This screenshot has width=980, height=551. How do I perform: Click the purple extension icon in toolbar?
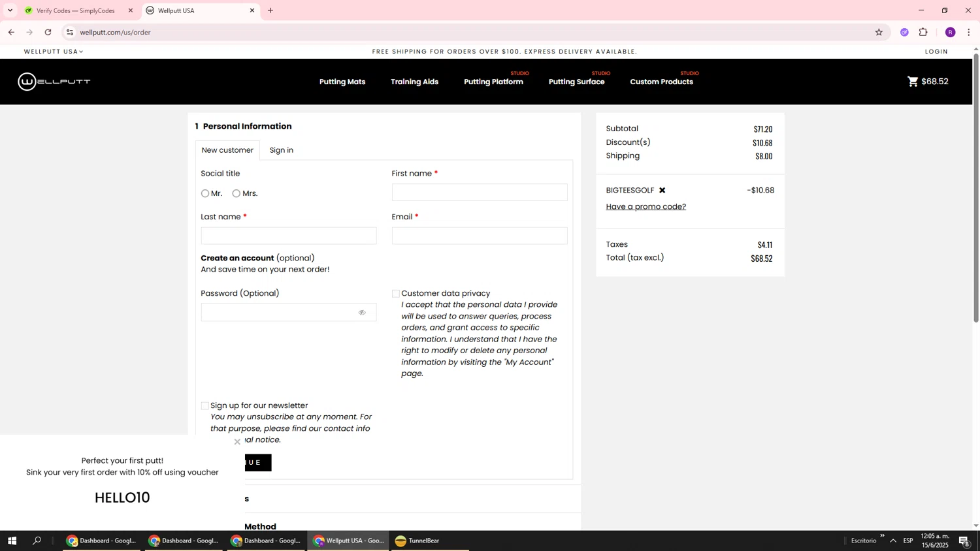tap(904, 32)
